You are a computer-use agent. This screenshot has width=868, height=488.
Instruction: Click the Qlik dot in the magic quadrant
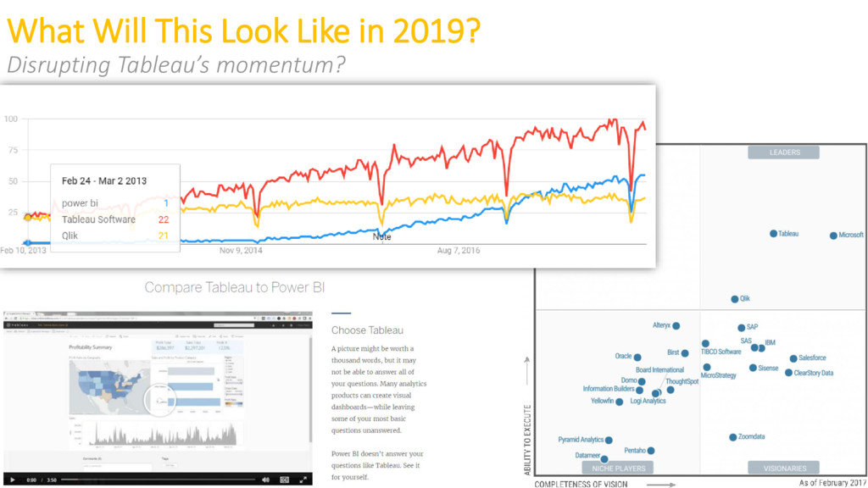point(735,299)
